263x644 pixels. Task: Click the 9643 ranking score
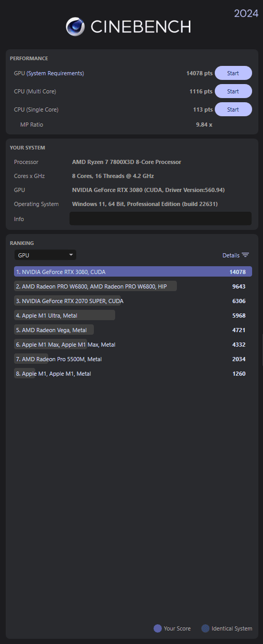239,286
